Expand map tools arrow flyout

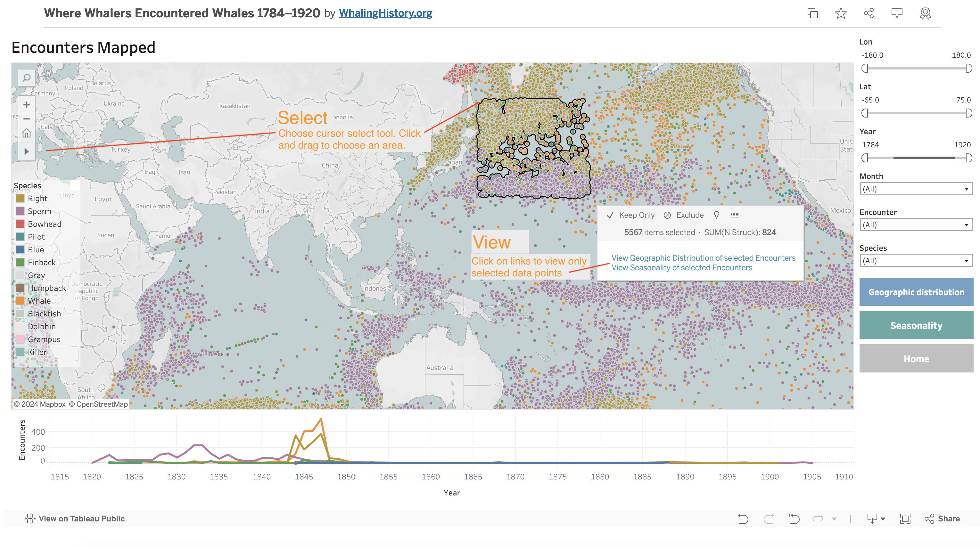coord(26,151)
